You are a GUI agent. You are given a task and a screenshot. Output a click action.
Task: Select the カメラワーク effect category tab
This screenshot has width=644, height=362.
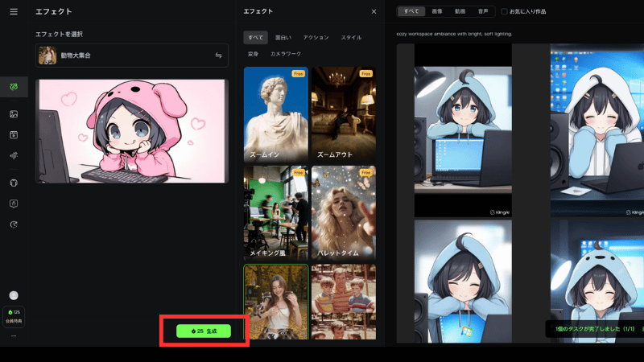(x=286, y=54)
